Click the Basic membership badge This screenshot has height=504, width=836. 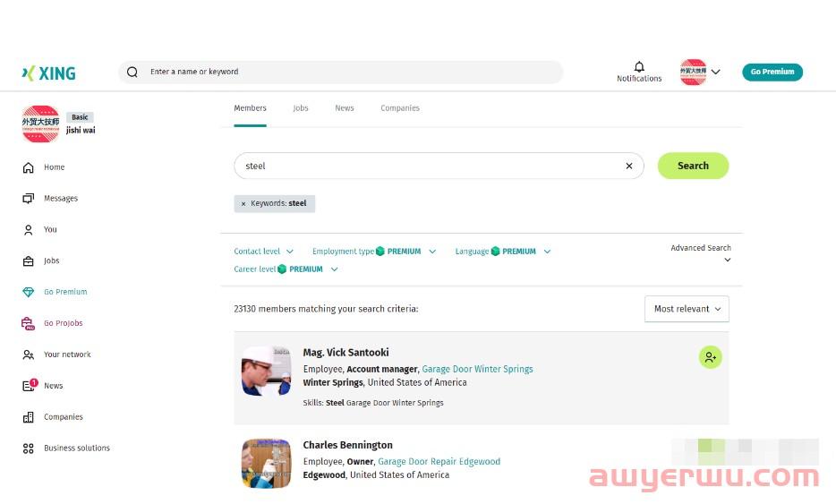(x=80, y=116)
